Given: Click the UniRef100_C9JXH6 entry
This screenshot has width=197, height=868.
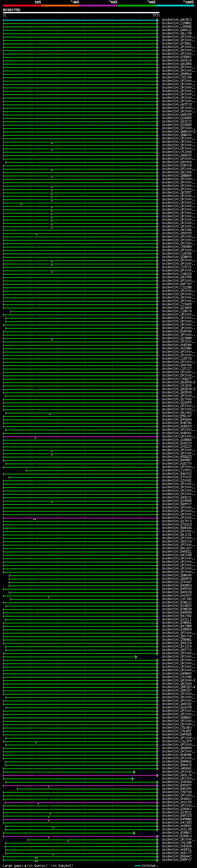Looking at the screenshot, I should 177,677.
